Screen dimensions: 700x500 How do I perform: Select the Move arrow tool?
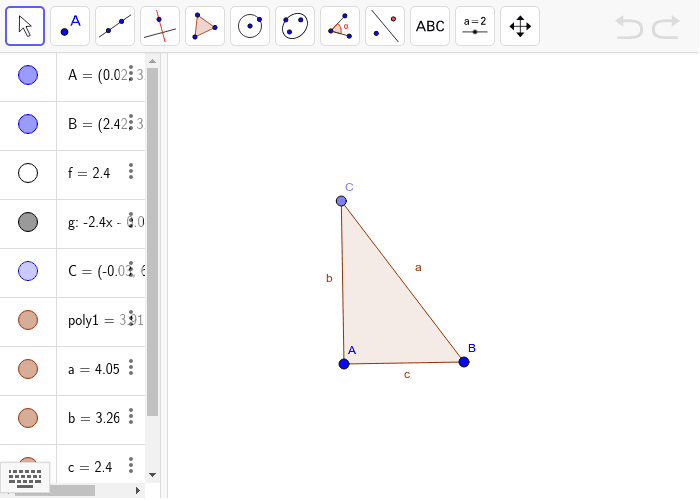click(25, 26)
